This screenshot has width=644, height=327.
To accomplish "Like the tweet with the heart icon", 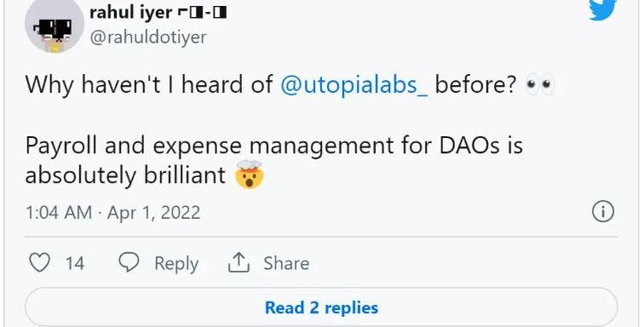I will pos(39,262).
